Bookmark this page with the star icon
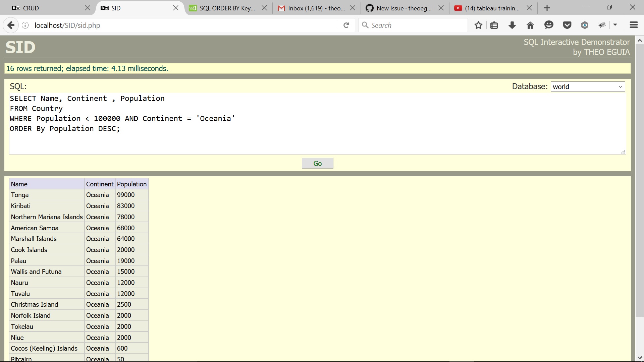This screenshot has height=362, width=644. [478, 25]
